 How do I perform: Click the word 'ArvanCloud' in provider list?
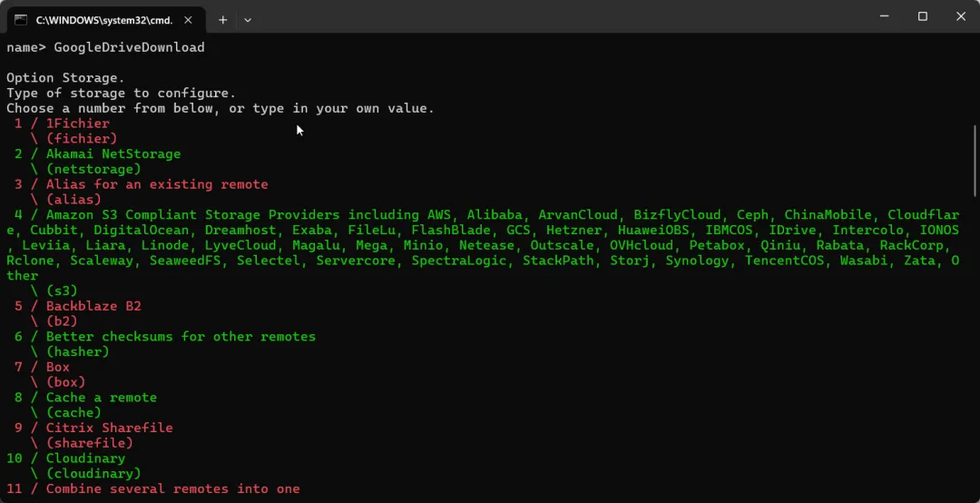tap(577, 215)
